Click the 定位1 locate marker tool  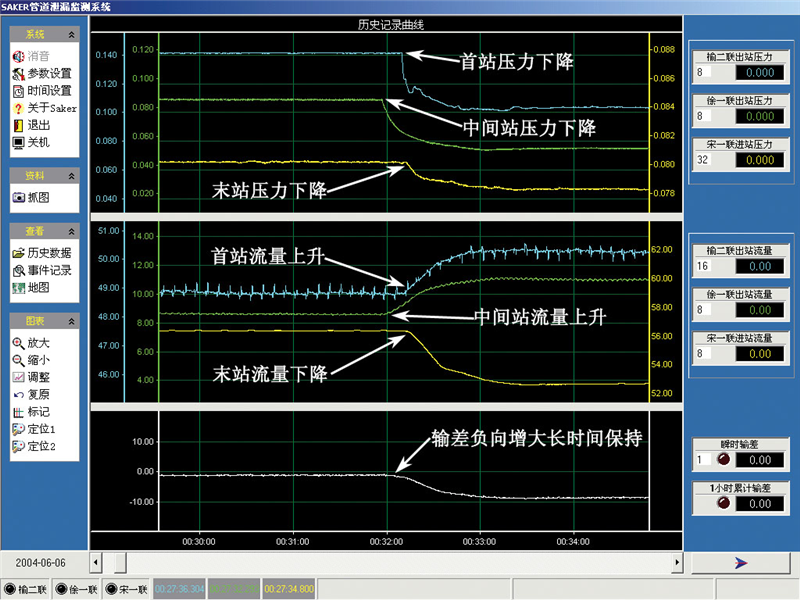point(40,429)
